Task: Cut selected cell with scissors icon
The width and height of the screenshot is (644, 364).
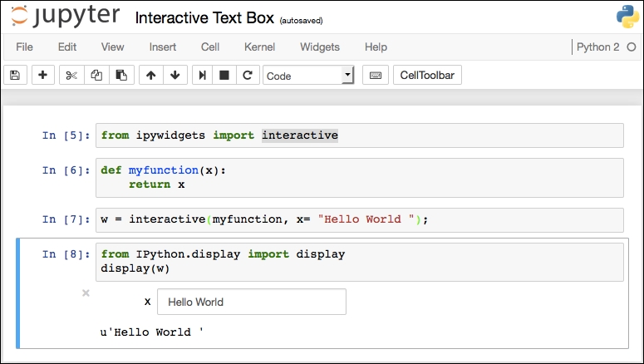Action: tap(71, 75)
